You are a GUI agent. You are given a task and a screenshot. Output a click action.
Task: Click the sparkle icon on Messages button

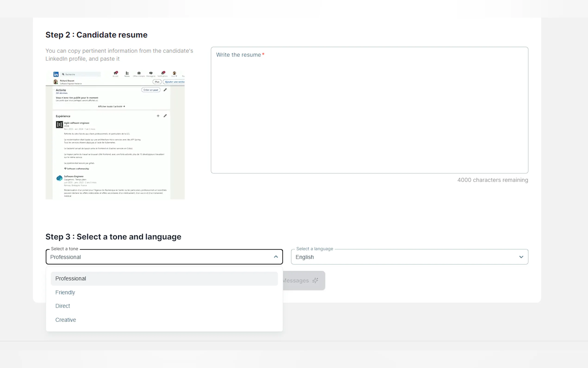click(315, 280)
